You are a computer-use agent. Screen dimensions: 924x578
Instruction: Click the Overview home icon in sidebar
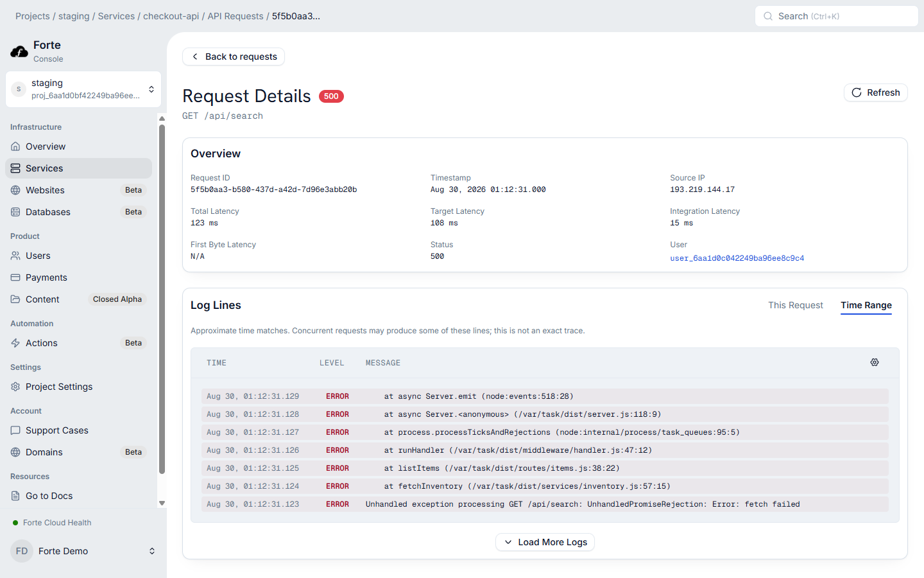pos(15,146)
